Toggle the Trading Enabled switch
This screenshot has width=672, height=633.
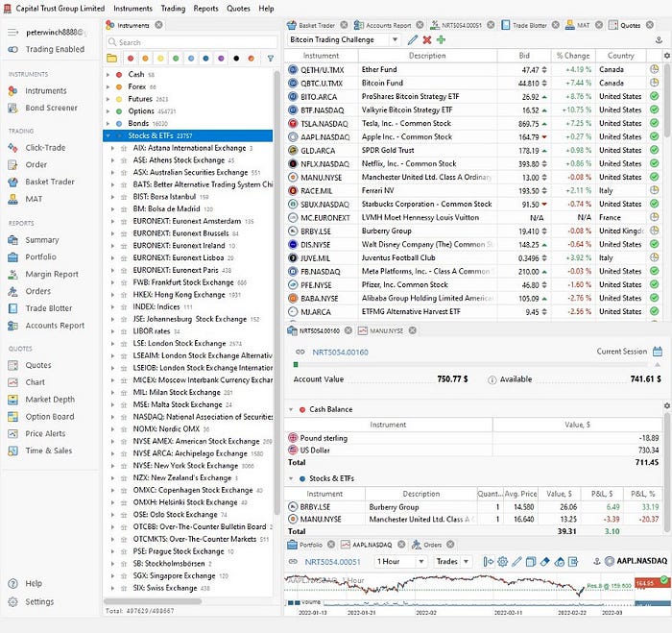[12, 49]
